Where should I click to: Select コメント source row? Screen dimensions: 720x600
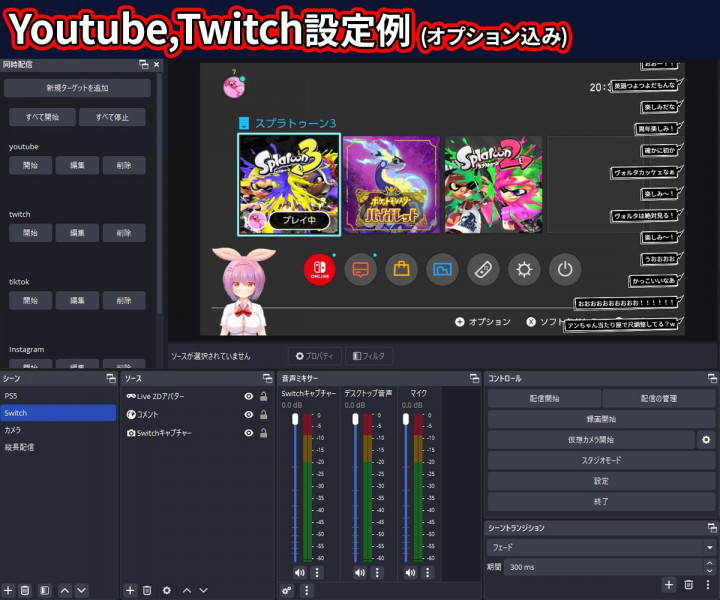(x=197, y=415)
